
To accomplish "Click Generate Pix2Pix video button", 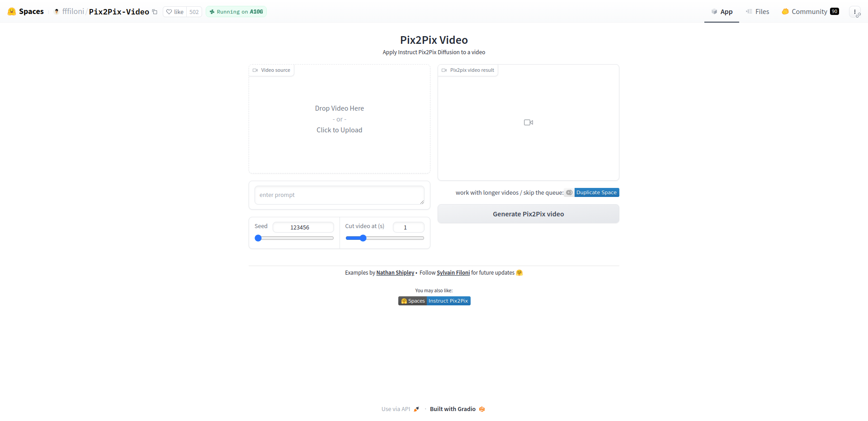I will (528, 214).
